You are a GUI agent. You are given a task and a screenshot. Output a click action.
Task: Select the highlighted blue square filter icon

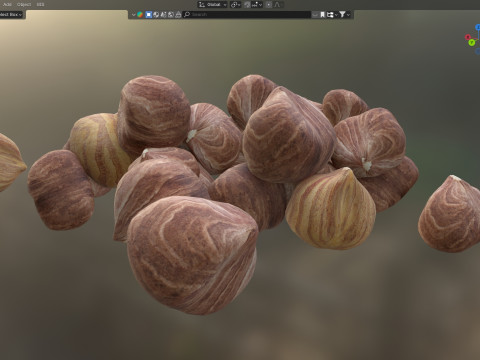149,15
